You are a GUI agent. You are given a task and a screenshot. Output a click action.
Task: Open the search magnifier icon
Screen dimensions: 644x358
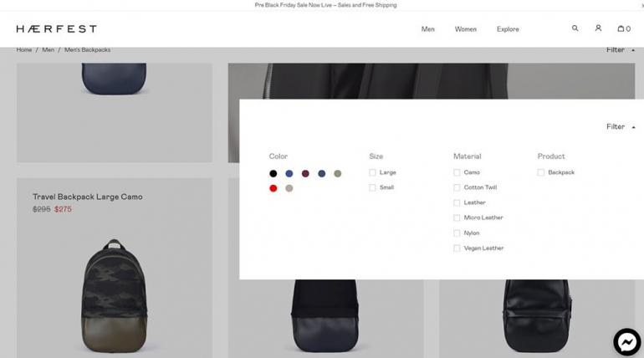575,28
